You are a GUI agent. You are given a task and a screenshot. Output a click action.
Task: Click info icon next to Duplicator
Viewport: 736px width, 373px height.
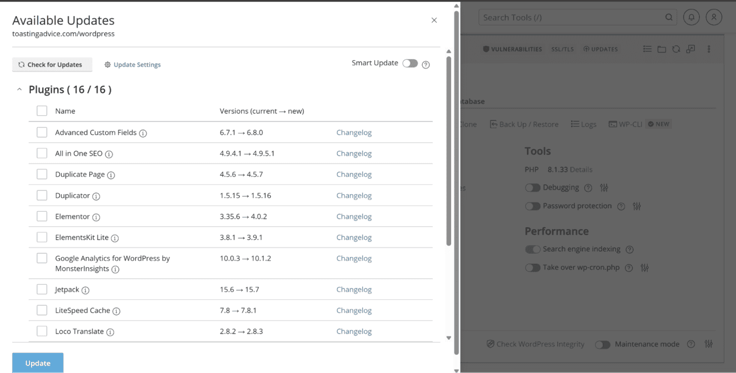[x=96, y=196]
